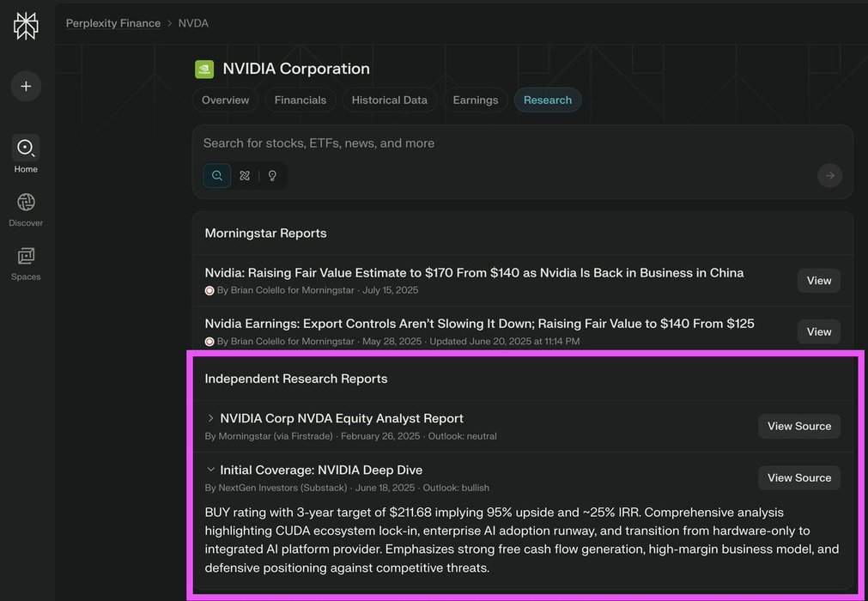View Source for Equity Analyst Report
868x601 pixels.
[x=798, y=427]
